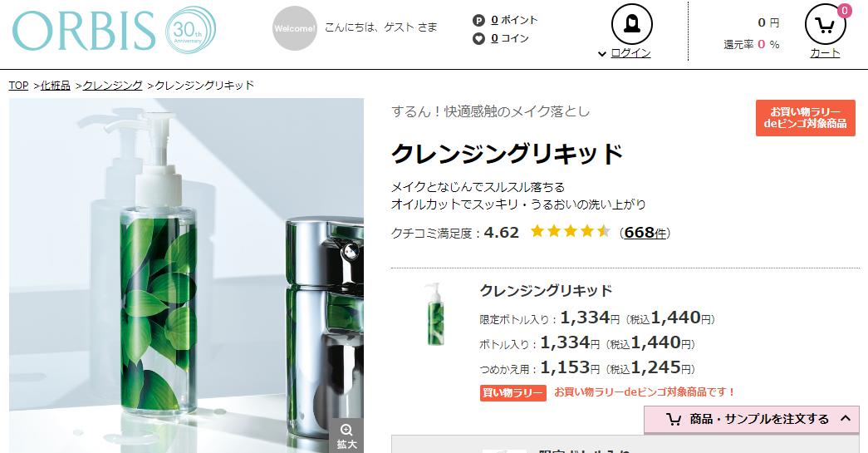Open 化粧品 breadcrumb category
The height and width of the screenshot is (453, 868).
(x=56, y=86)
